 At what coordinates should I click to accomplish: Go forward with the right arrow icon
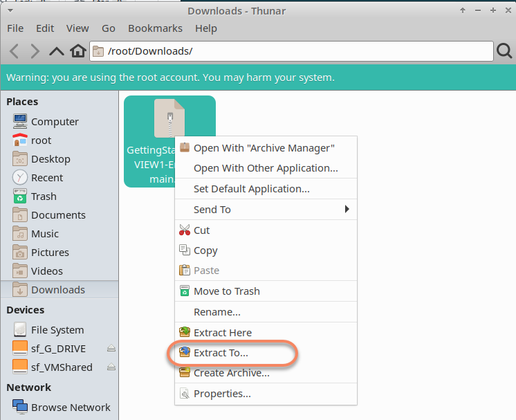35,51
